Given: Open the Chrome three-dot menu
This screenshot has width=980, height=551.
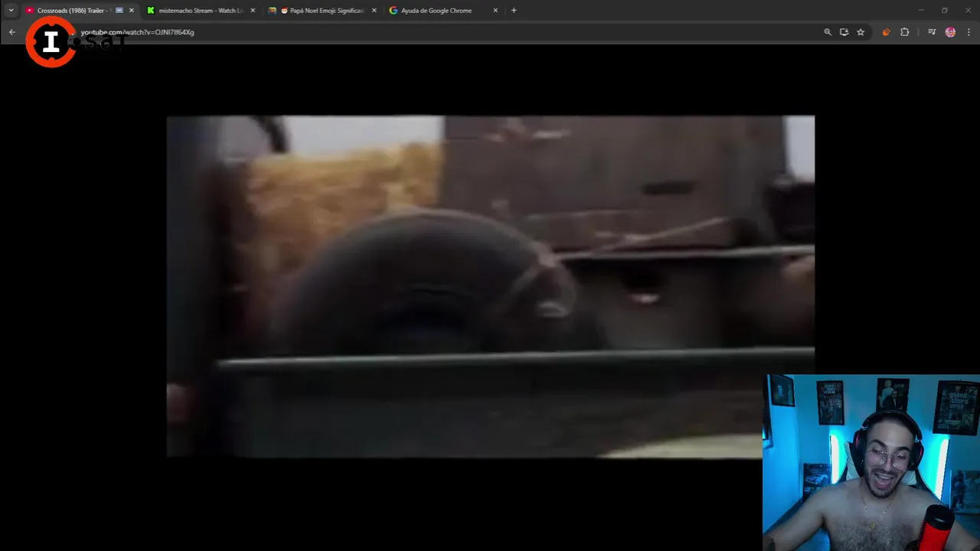Looking at the screenshot, I should click(x=969, y=32).
